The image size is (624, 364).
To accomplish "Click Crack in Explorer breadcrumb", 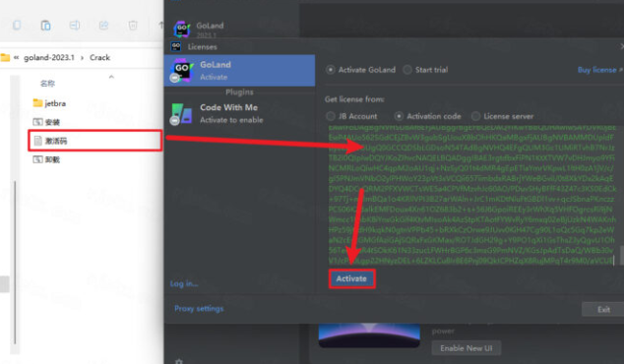I will pos(99,58).
